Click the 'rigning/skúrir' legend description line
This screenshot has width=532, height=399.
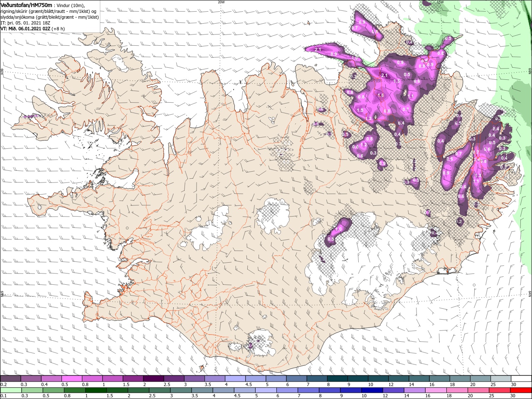tap(49, 11)
